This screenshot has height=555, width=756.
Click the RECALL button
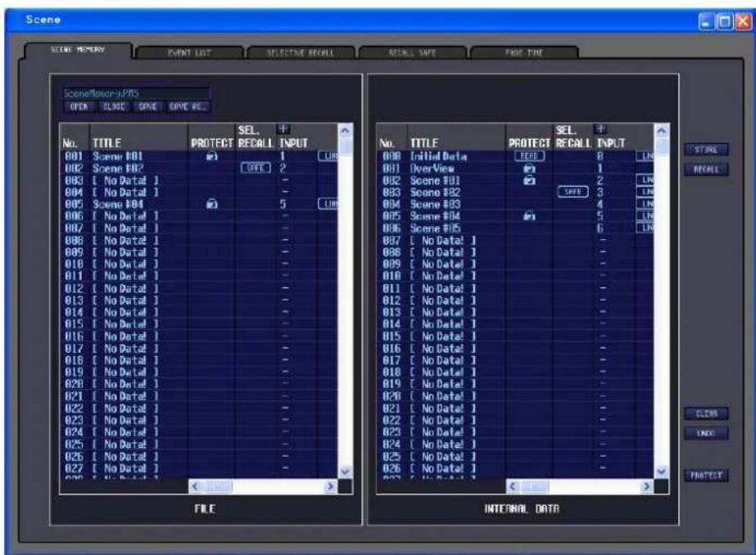(x=706, y=169)
